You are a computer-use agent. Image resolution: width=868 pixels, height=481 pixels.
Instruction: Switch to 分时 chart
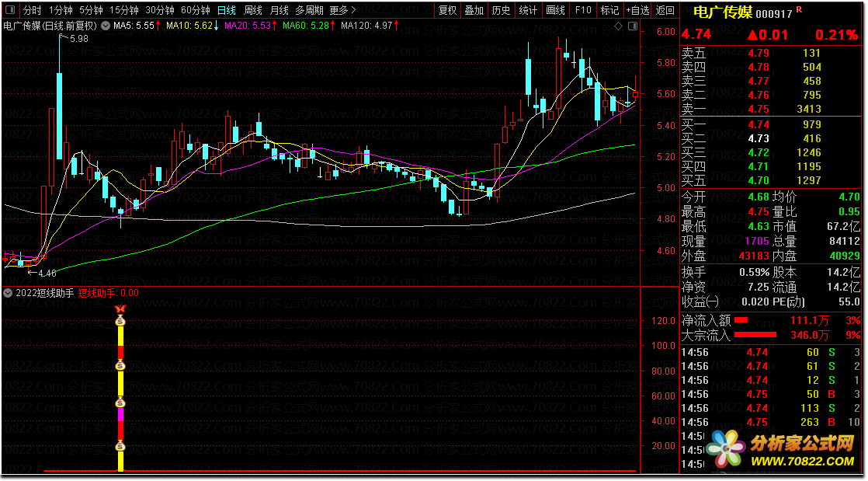tap(32, 10)
